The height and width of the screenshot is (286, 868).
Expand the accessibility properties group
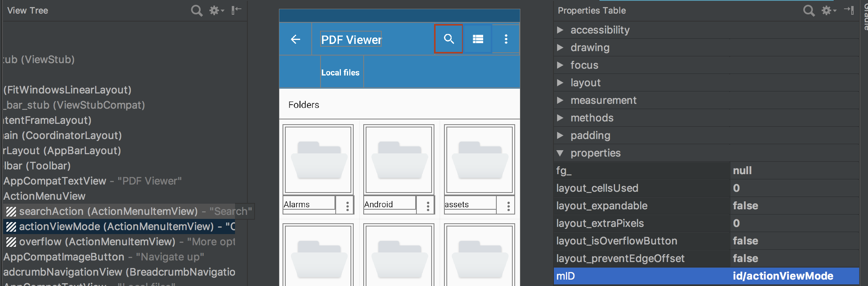(560, 30)
